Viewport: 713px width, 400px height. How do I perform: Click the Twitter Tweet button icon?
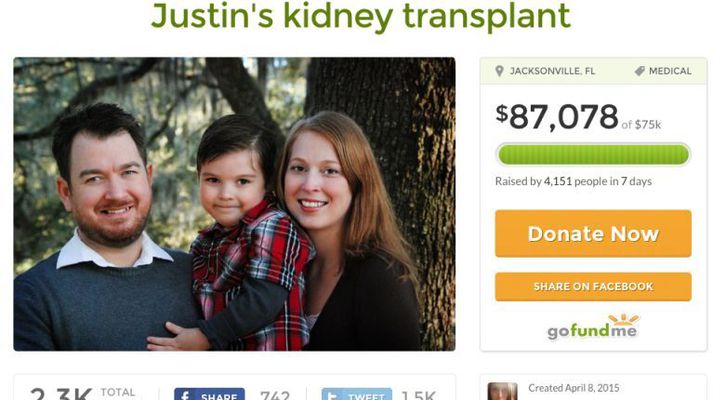coord(333,395)
